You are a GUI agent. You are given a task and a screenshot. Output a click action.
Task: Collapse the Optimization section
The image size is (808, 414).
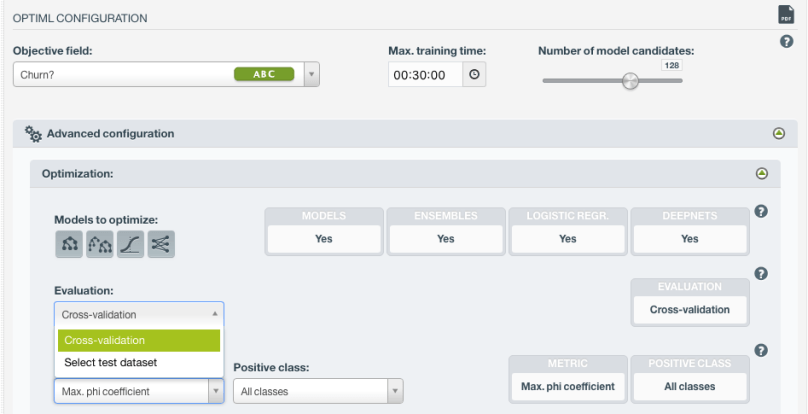(x=762, y=174)
